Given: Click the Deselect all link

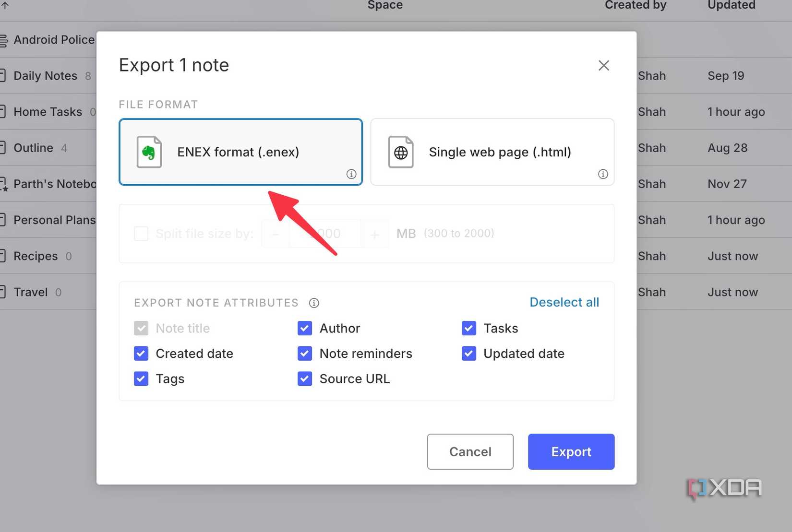Looking at the screenshot, I should (x=564, y=302).
